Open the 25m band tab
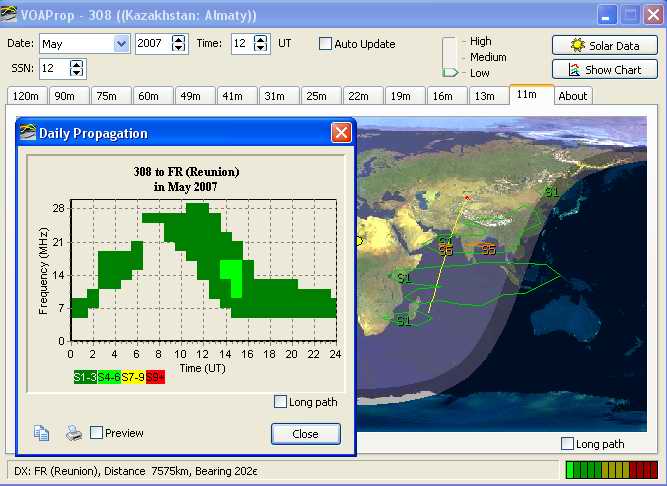667x486 pixels. click(321, 96)
